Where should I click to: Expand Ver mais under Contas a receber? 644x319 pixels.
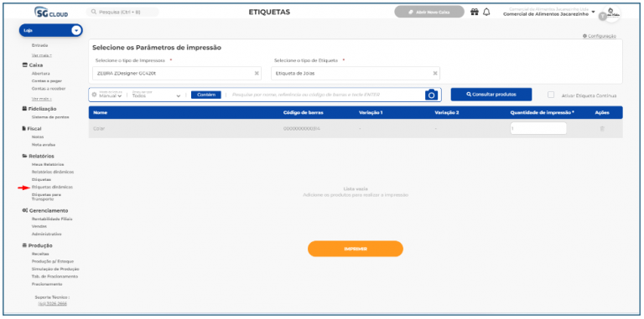tap(41, 99)
